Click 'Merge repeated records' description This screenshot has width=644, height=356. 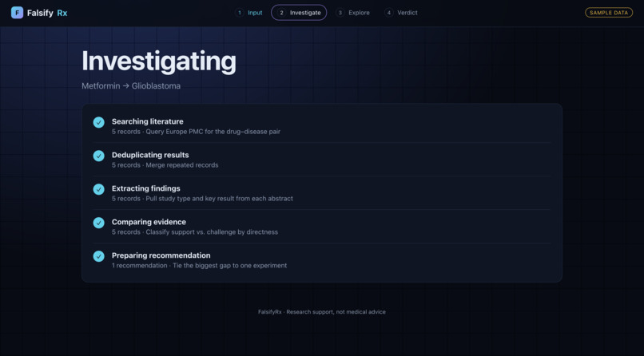click(182, 165)
